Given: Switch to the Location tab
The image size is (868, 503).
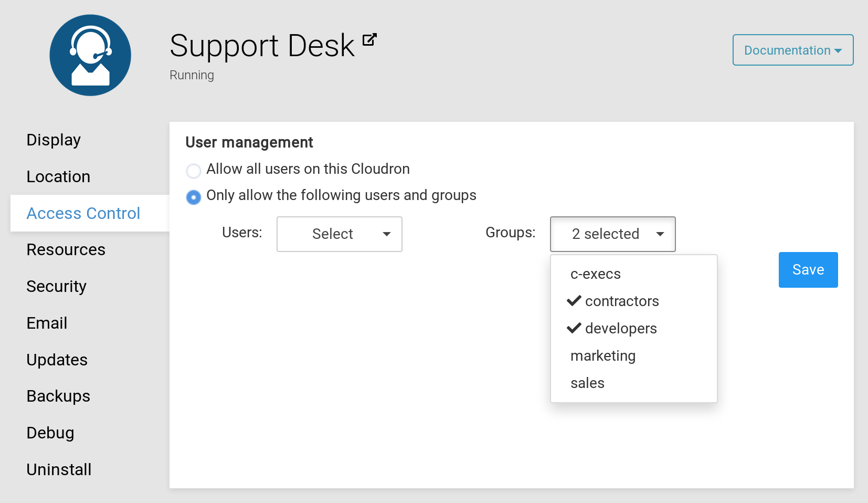Looking at the screenshot, I should [x=58, y=177].
